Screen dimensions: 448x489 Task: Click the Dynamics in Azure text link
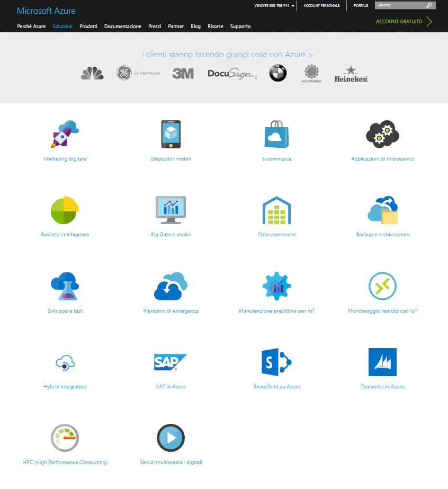[382, 387]
